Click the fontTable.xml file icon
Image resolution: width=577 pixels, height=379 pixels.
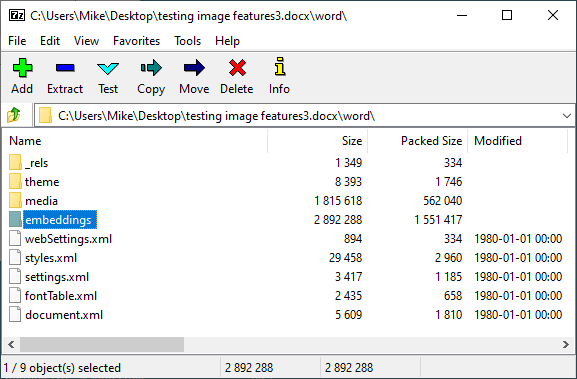(15, 295)
